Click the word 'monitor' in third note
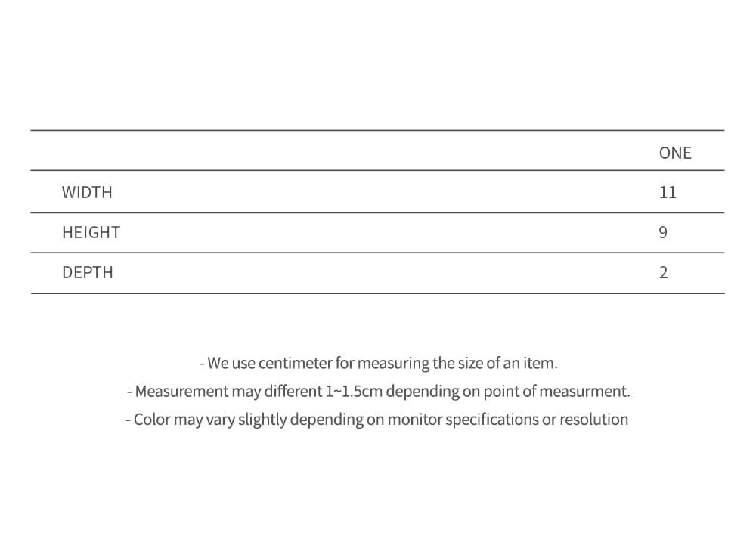Screen dimensions: 756x558 point(414,420)
